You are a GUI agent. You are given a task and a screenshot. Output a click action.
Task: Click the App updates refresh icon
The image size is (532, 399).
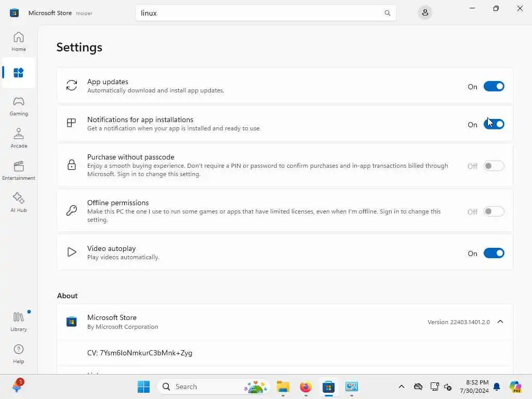pyautogui.click(x=72, y=85)
